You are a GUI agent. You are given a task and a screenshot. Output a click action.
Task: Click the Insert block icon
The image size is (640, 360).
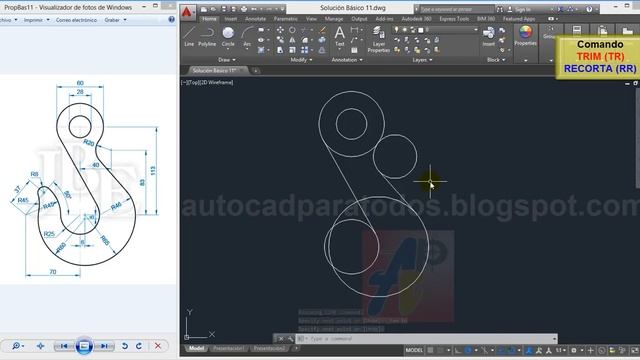click(x=488, y=36)
